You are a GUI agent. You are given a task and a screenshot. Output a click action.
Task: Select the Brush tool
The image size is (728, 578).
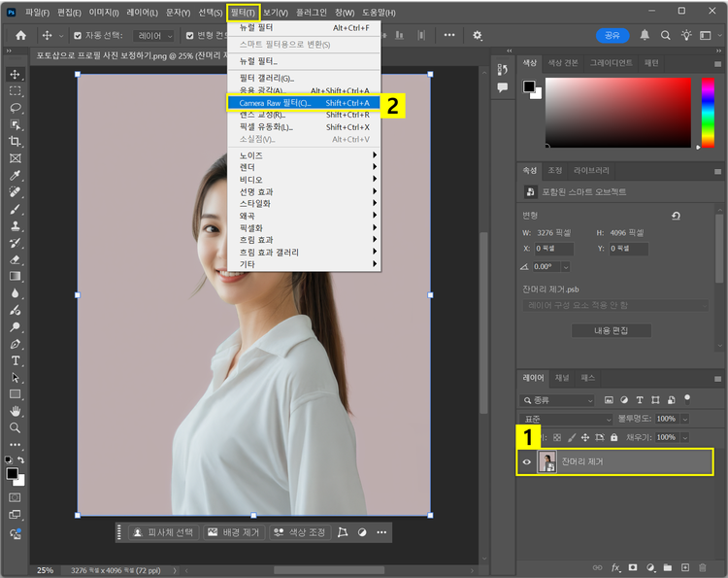pos(15,209)
